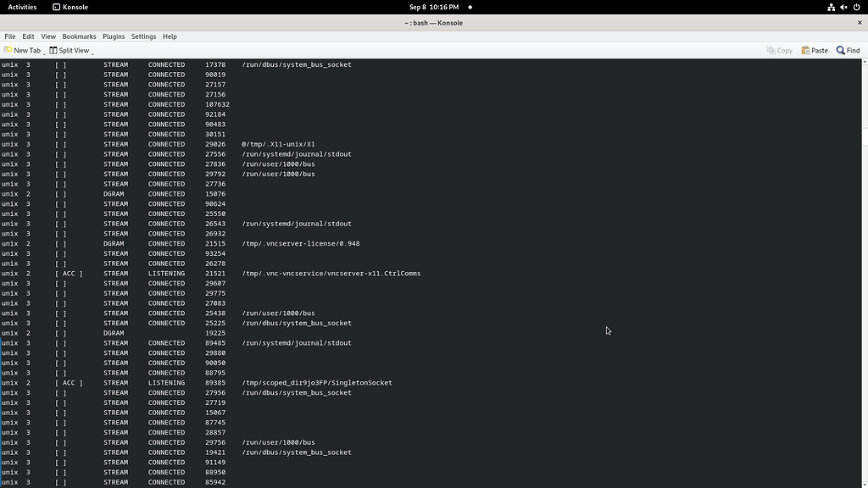Click the network icon in the top bar
This screenshot has width=868, height=488.
[x=831, y=7]
